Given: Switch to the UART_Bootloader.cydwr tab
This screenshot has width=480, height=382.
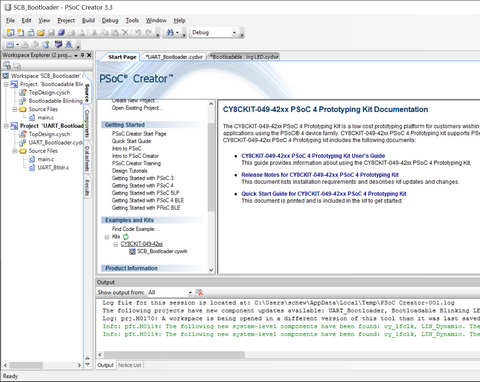Looking at the screenshot, I should pyautogui.click(x=174, y=57).
